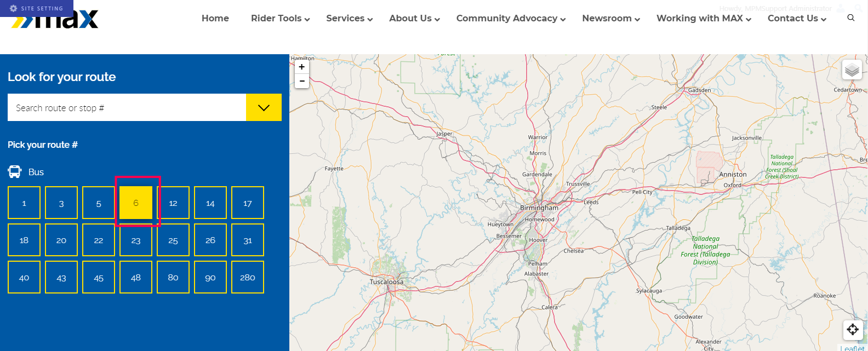The width and height of the screenshot is (868, 351).
Task: Select bus route 90
Action: (x=210, y=277)
